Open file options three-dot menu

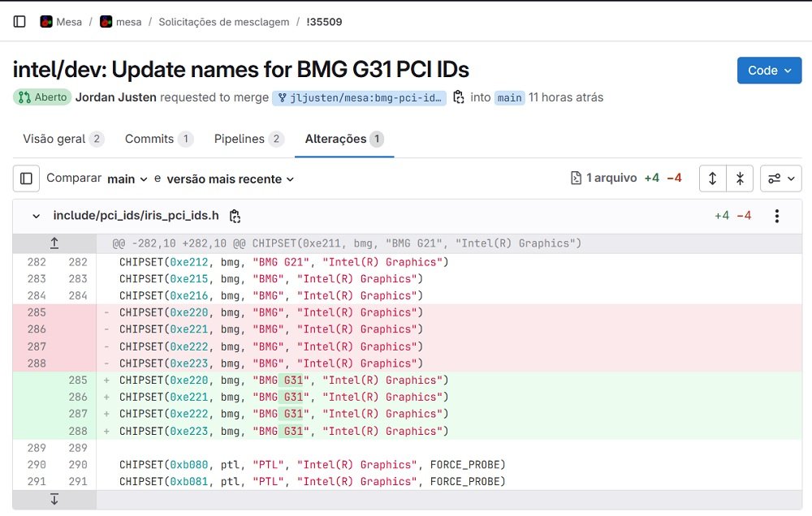point(777,216)
